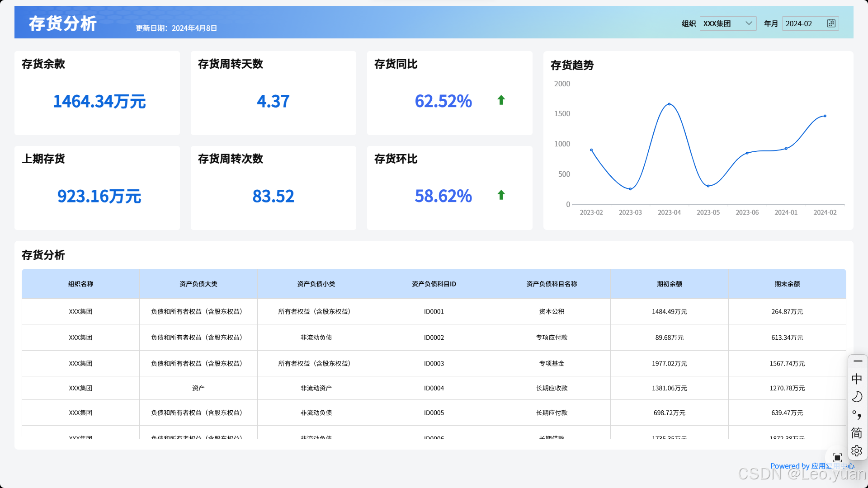
Task: Switch the 简 simplified/traditional character mode
Action: 857,433
